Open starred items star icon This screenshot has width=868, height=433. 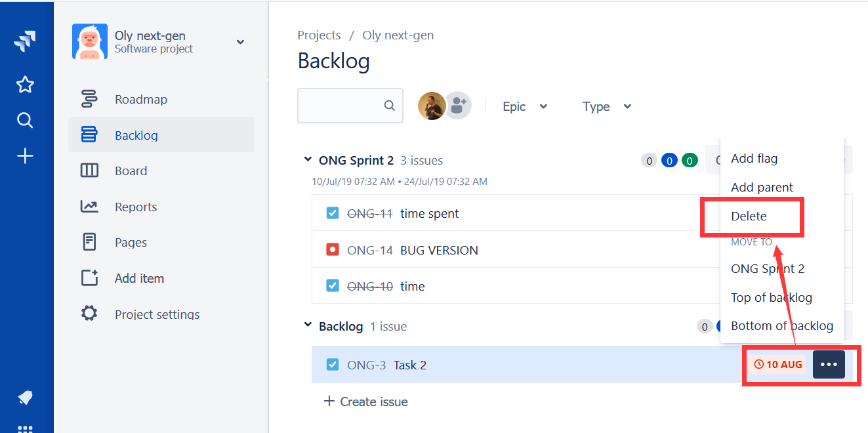[x=25, y=85]
